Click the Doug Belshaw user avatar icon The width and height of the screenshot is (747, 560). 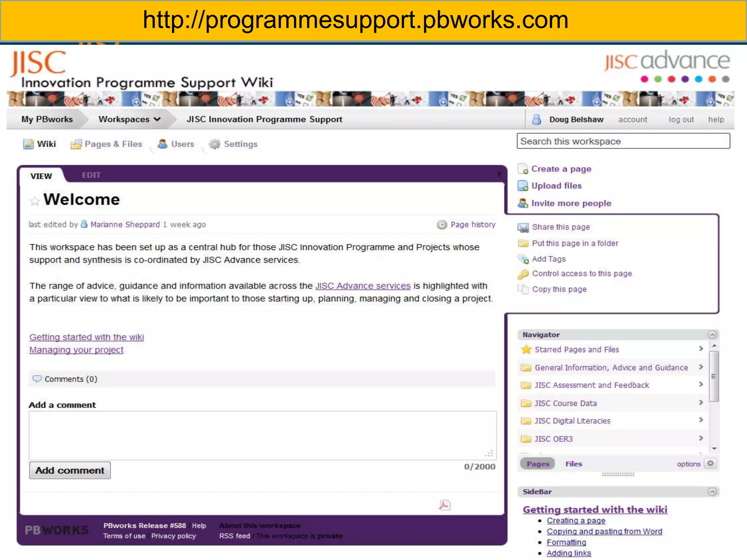[536, 120]
